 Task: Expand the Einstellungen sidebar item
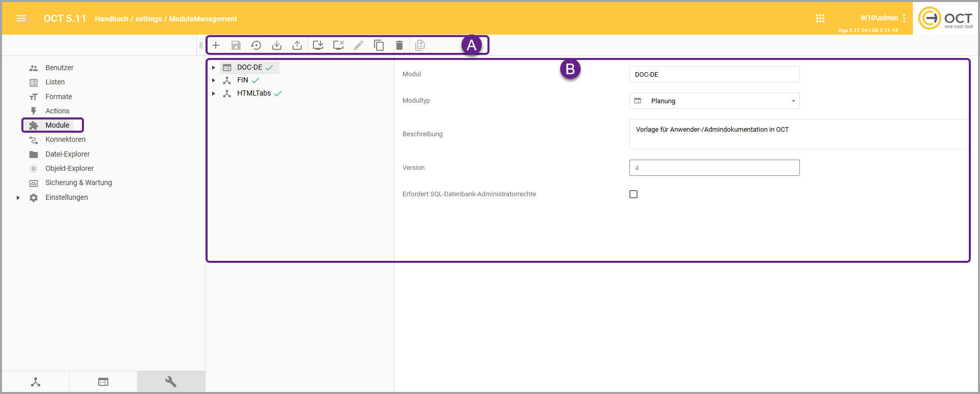coord(18,198)
